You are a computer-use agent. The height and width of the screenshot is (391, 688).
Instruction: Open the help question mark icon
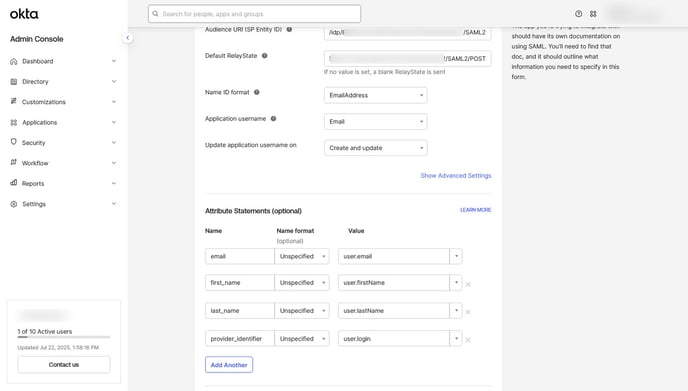[579, 14]
